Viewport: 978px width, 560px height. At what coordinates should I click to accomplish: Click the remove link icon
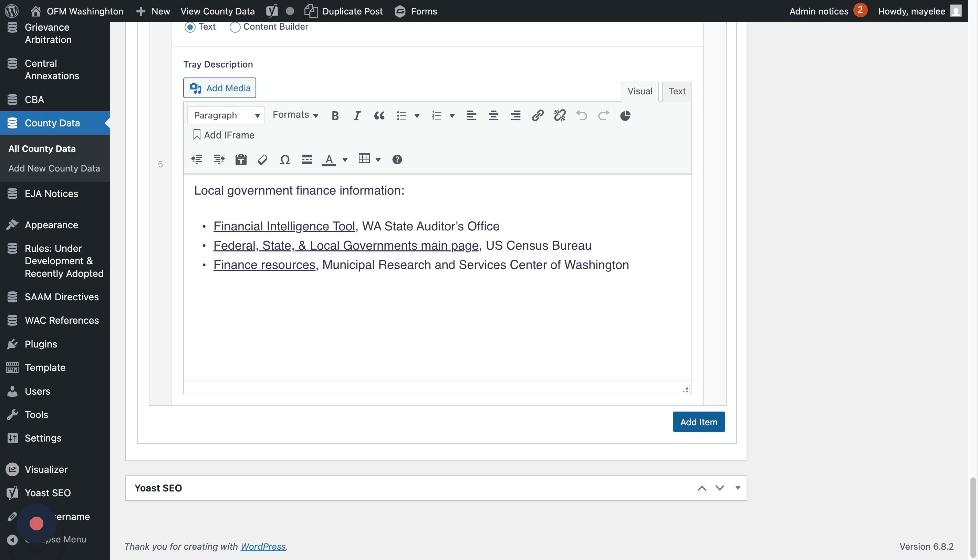pos(560,115)
